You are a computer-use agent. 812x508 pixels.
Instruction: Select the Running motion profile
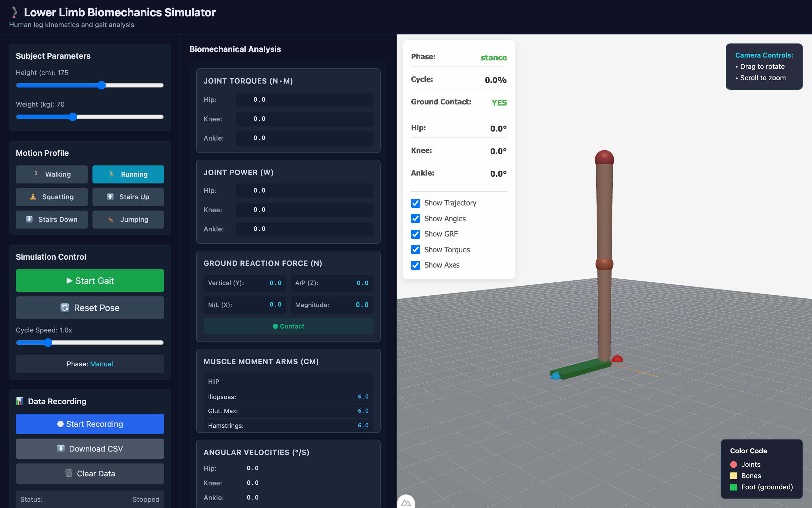tap(128, 174)
